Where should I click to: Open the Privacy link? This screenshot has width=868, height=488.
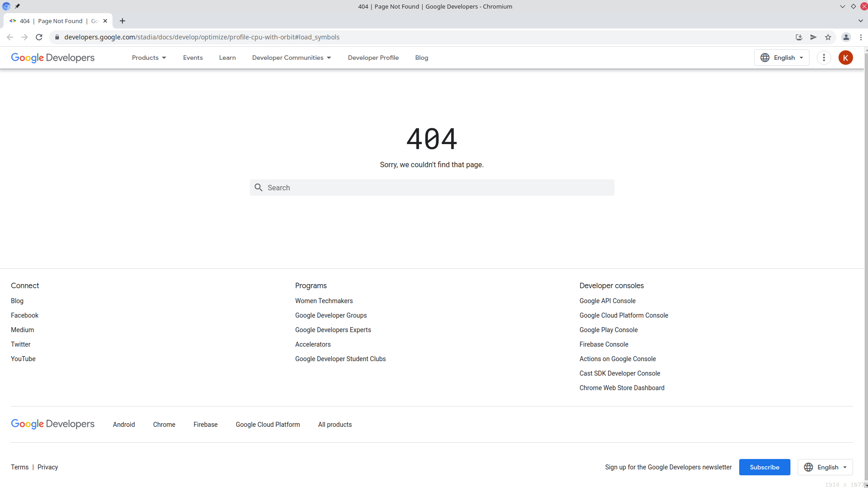coord(48,467)
